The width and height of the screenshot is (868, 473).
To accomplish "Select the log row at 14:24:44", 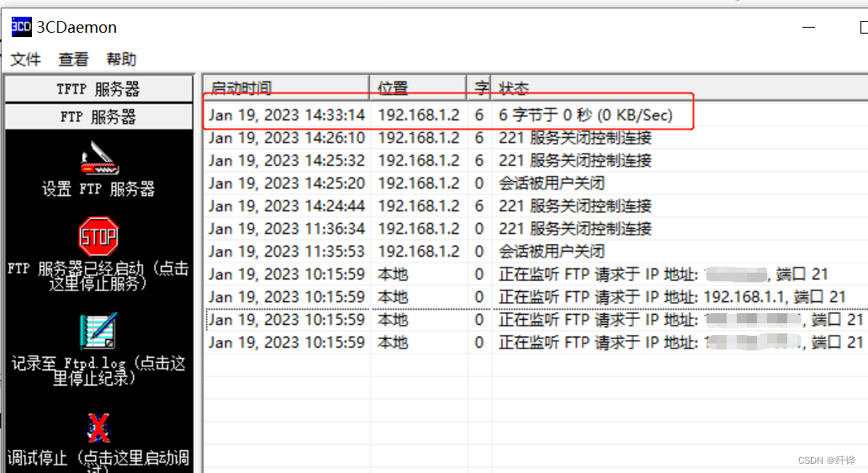I will pyautogui.click(x=536, y=206).
